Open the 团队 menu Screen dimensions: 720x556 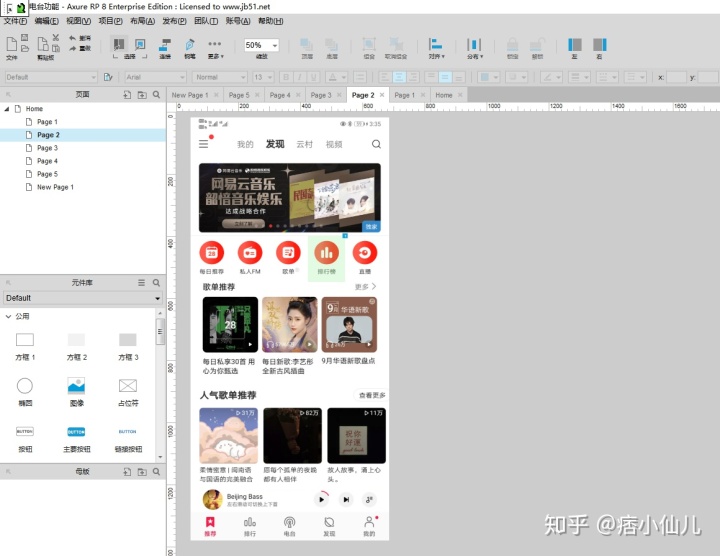click(206, 21)
